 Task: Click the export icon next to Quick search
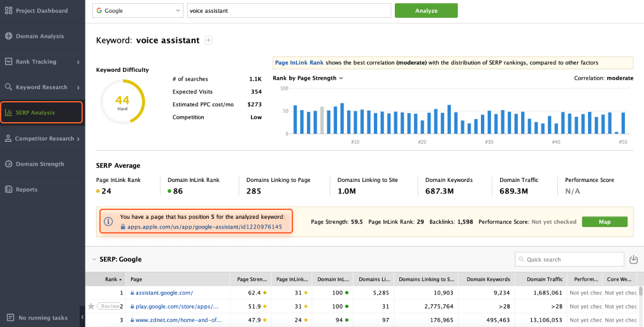pyautogui.click(x=633, y=260)
